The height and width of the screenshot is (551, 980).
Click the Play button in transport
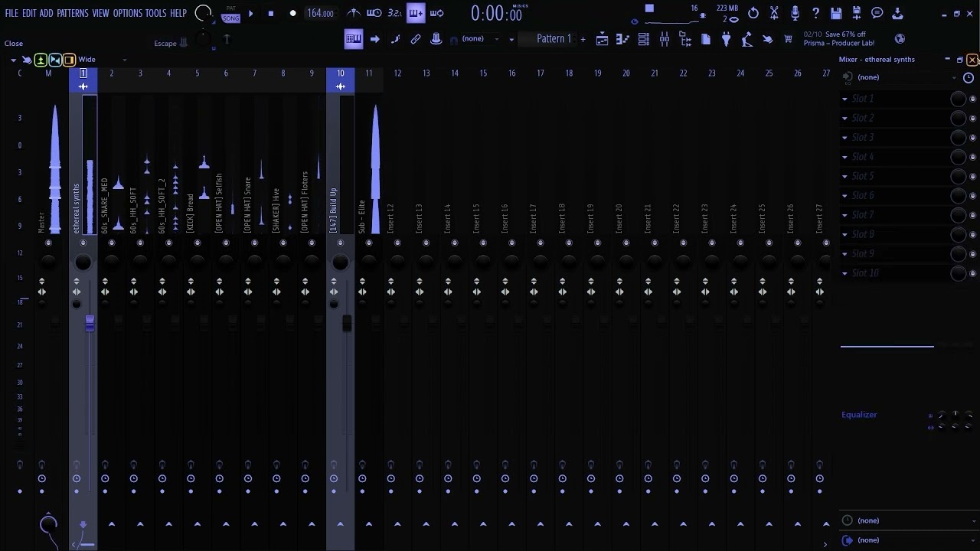click(250, 14)
